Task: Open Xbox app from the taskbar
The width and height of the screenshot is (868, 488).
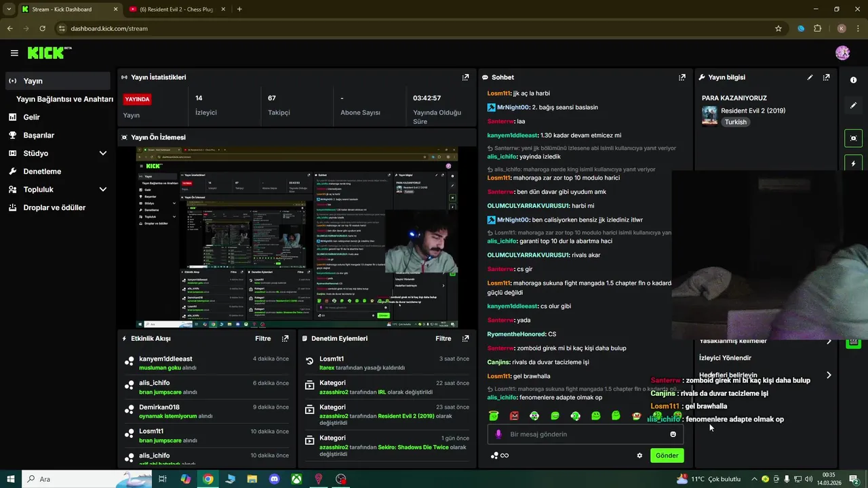Action: (x=296, y=479)
